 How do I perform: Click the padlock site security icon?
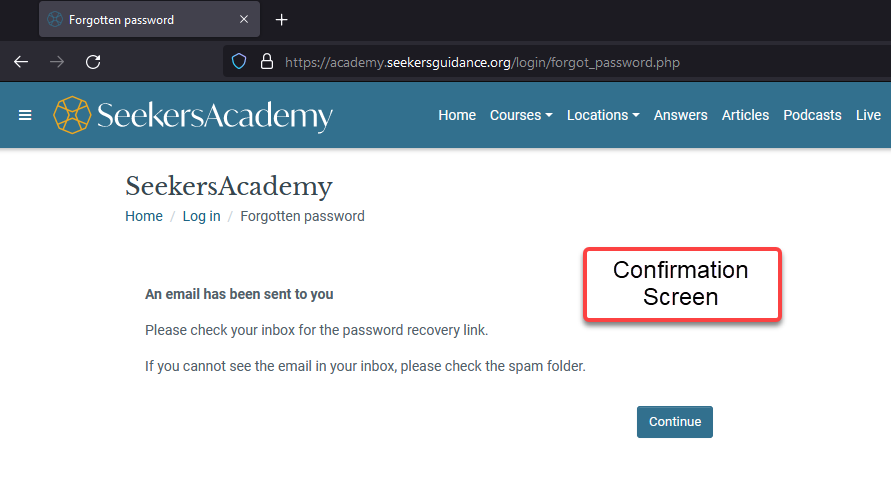[x=266, y=62]
